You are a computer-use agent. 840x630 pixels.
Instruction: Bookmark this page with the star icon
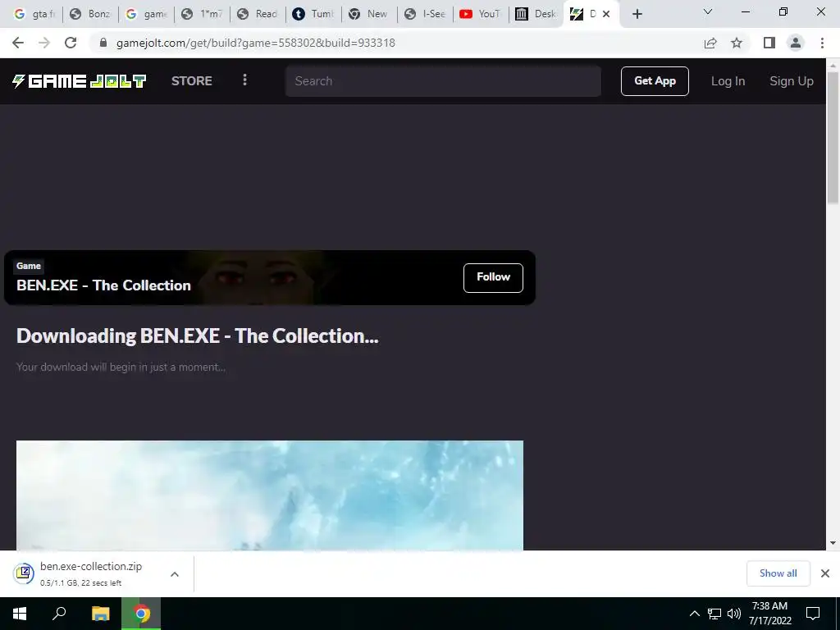tap(737, 43)
